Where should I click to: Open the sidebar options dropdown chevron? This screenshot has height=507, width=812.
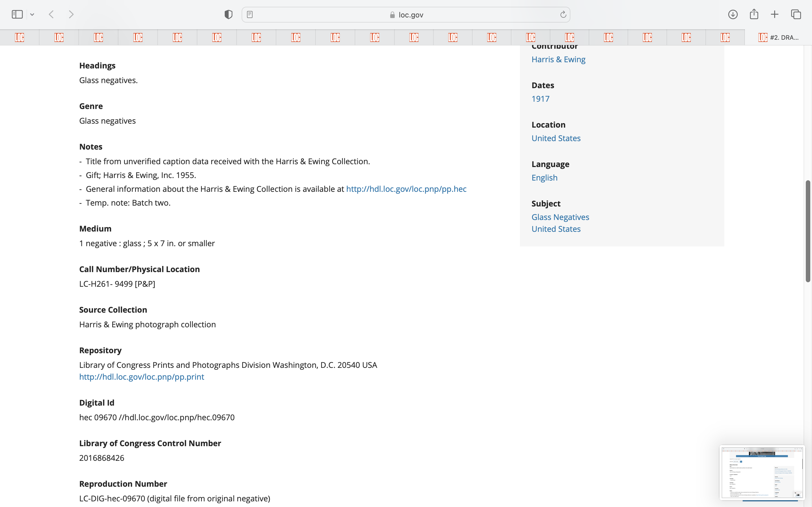[32, 14]
